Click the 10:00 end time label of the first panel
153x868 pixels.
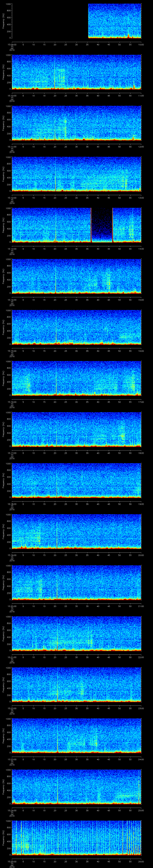[x=141, y=44]
